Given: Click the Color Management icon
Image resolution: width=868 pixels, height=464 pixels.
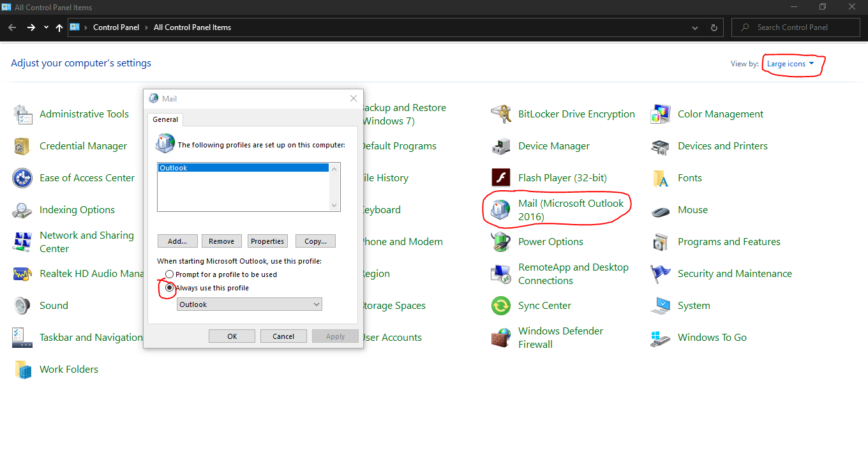Looking at the screenshot, I should click(661, 114).
